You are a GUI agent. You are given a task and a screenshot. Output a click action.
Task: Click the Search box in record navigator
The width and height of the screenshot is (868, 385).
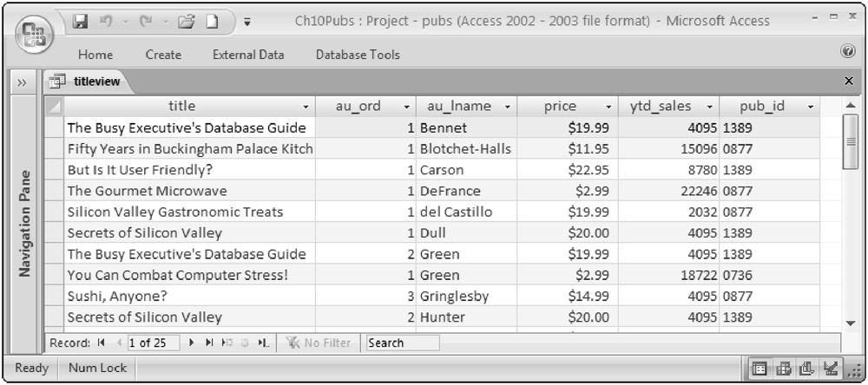point(401,343)
